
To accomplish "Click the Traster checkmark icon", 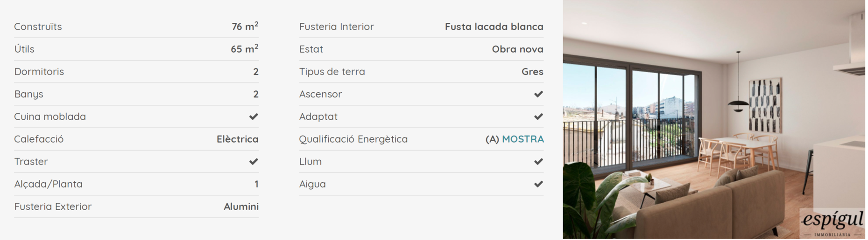I will pyautogui.click(x=254, y=162).
